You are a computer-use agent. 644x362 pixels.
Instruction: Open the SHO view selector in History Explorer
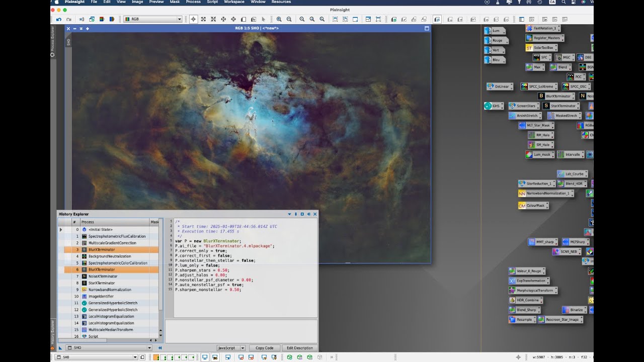105,347
